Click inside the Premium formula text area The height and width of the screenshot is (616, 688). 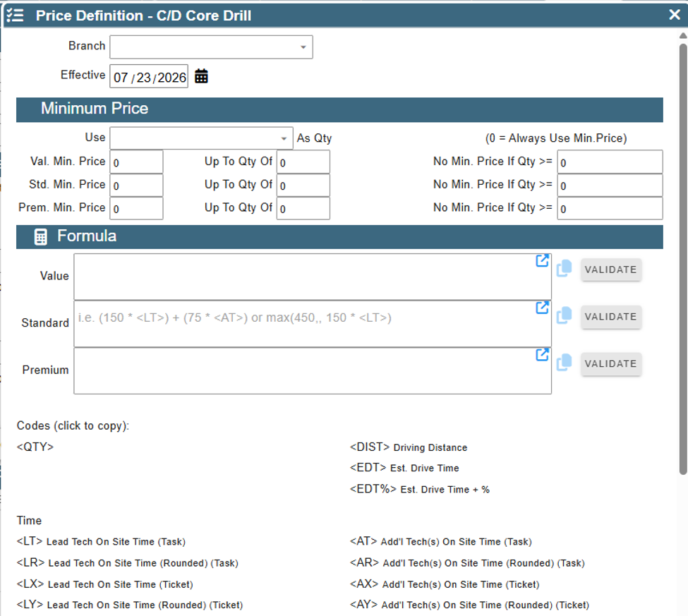pyautogui.click(x=313, y=370)
